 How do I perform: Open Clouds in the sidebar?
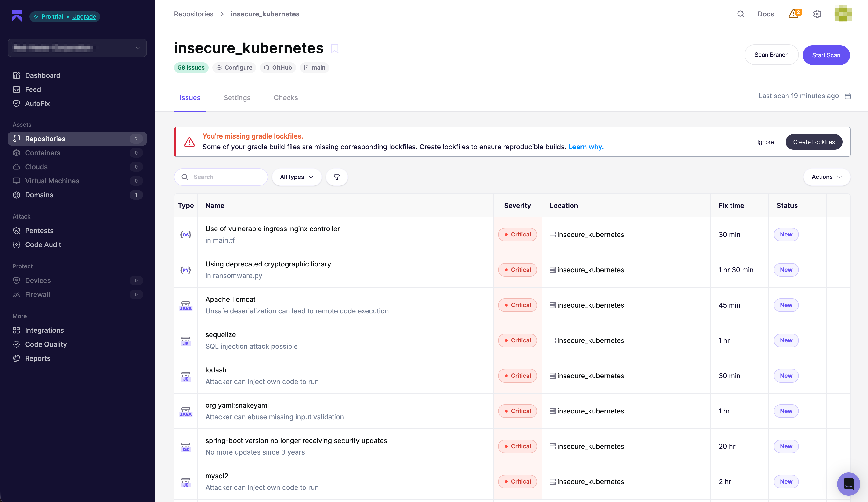pyautogui.click(x=77, y=167)
